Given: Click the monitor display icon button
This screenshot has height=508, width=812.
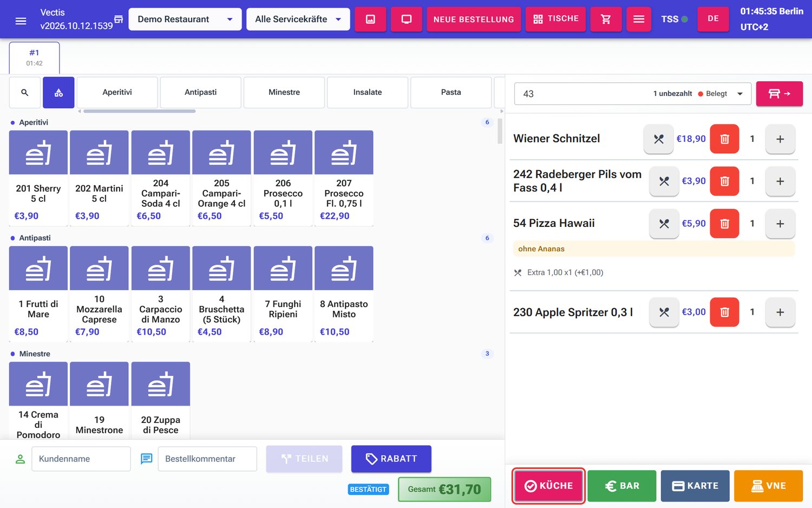Looking at the screenshot, I should (x=407, y=19).
